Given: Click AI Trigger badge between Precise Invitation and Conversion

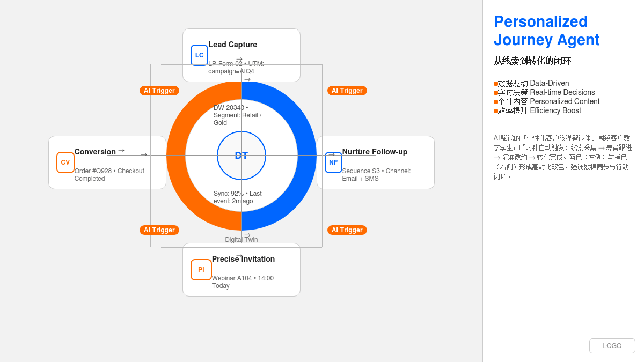Looking at the screenshot, I should (x=159, y=230).
